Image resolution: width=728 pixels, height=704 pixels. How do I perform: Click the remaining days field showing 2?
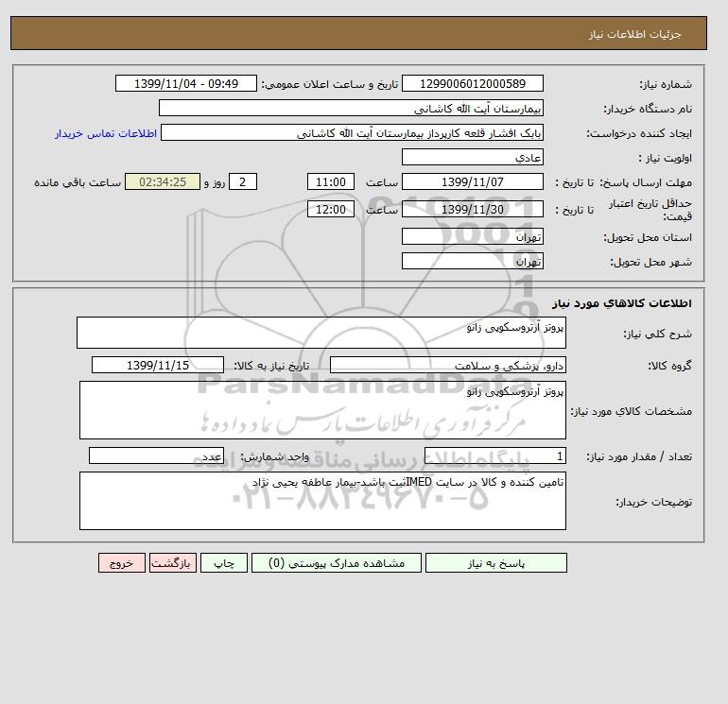[242, 182]
